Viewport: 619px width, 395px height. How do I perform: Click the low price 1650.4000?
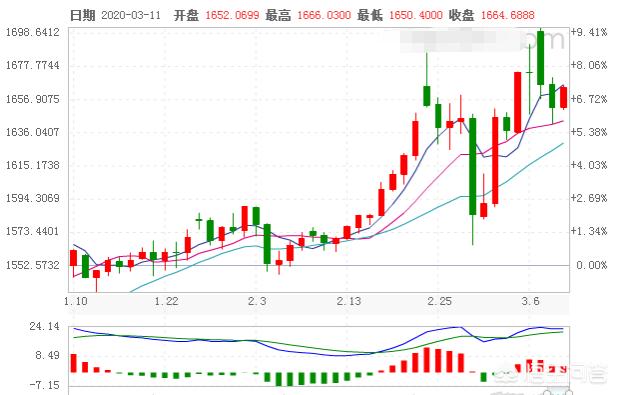tap(416, 15)
